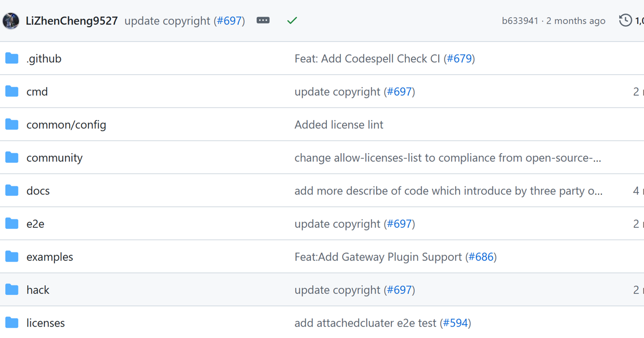
Task: Open the common/config folder
Action: [66, 124]
